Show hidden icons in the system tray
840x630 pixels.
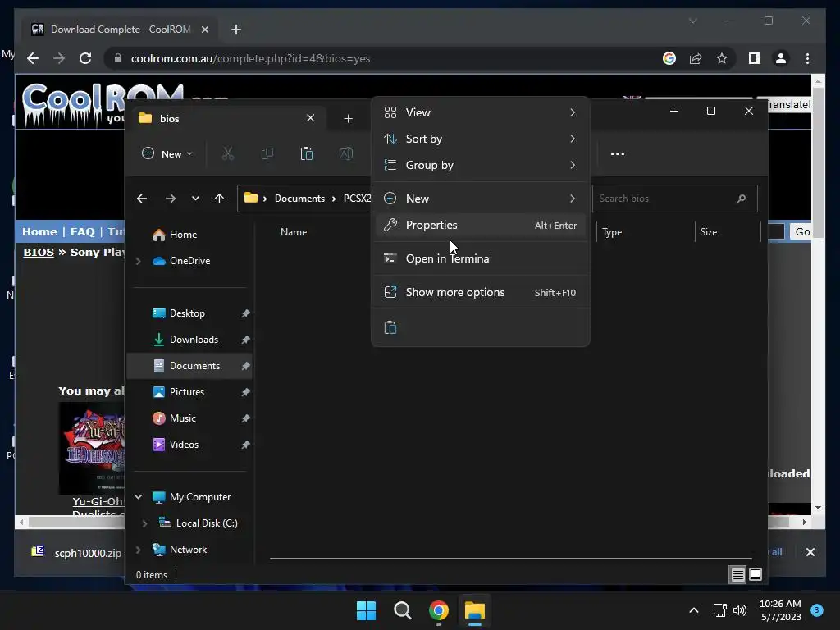click(x=694, y=610)
